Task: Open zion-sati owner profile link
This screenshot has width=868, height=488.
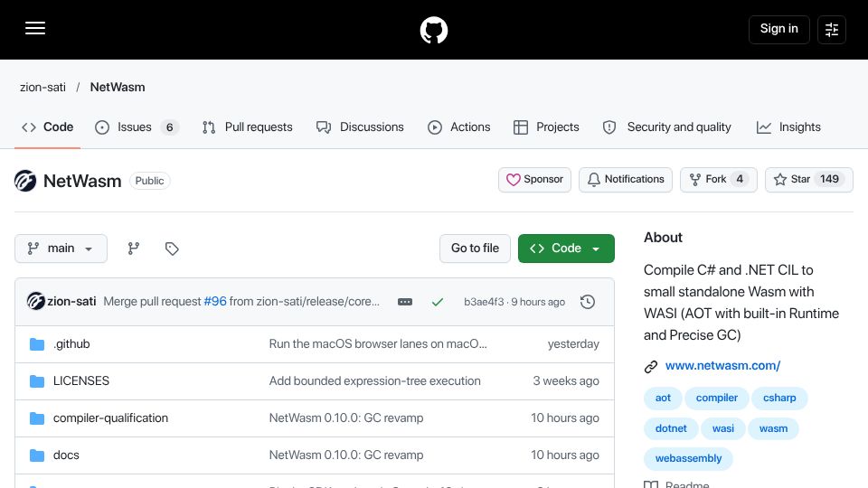Action: tap(42, 88)
